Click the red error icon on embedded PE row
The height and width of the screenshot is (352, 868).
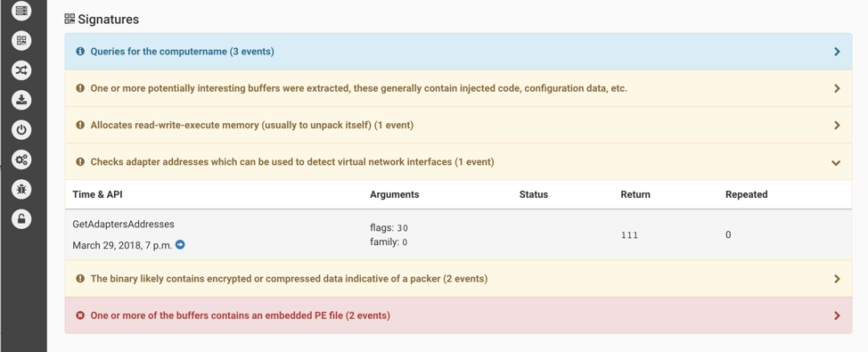[x=80, y=315]
